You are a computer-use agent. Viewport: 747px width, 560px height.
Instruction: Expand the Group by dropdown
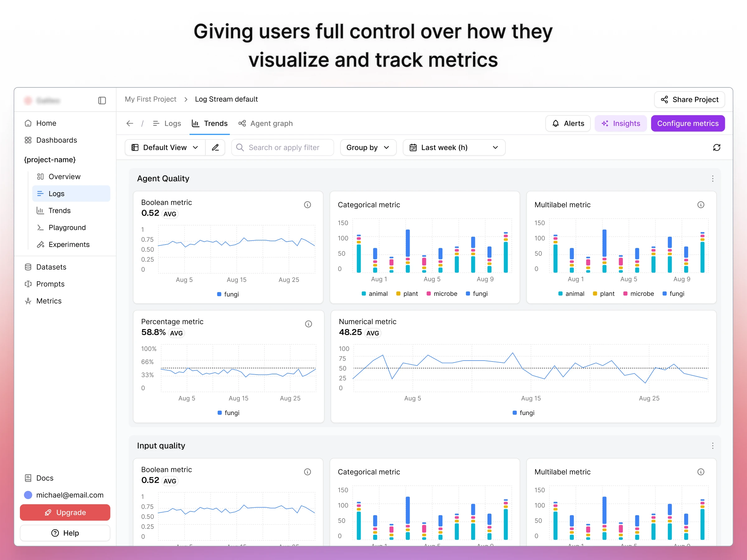pos(368,147)
